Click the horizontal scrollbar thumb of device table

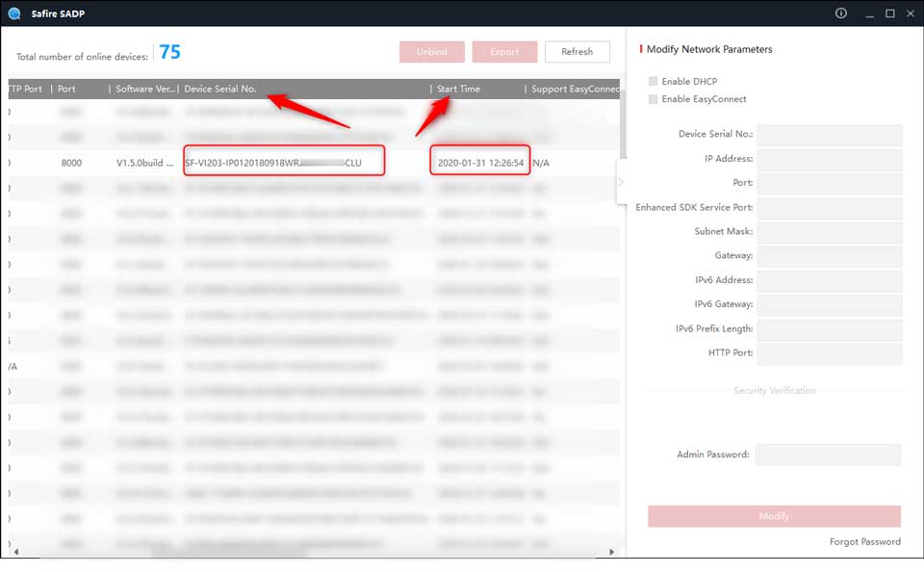point(230,553)
